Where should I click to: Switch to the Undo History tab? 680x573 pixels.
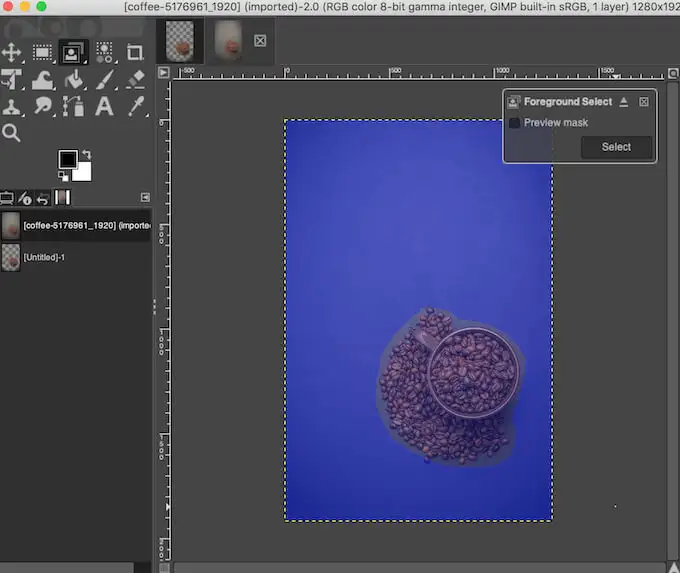[42, 199]
